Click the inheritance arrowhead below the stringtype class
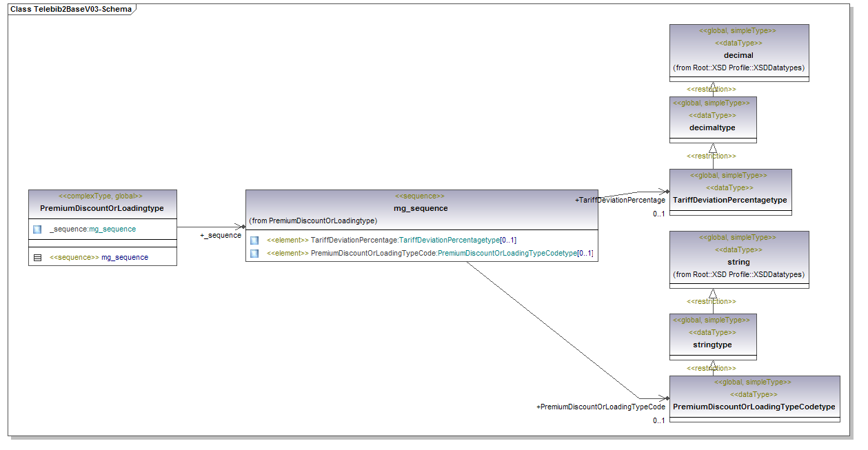Viewport: 868px width, 450px height. click(x=713, y=365)
